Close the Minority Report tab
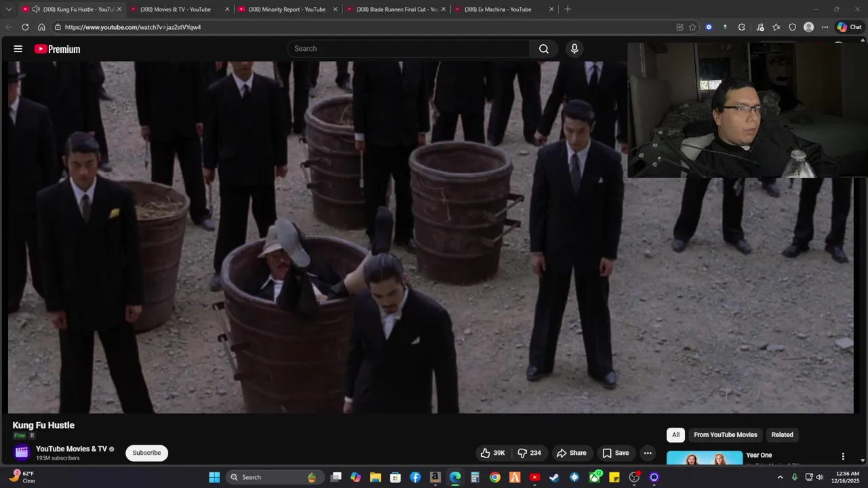This screenshot has width=868, height=488. pyautogui.click(x=335, y=9)
